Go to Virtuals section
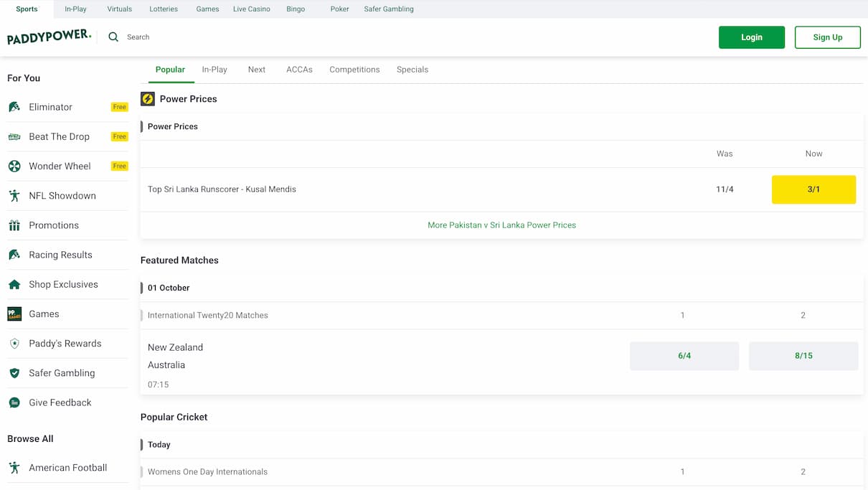Viewport: 868px width, 490px height. pyautogui.click(x=120, y=9)
